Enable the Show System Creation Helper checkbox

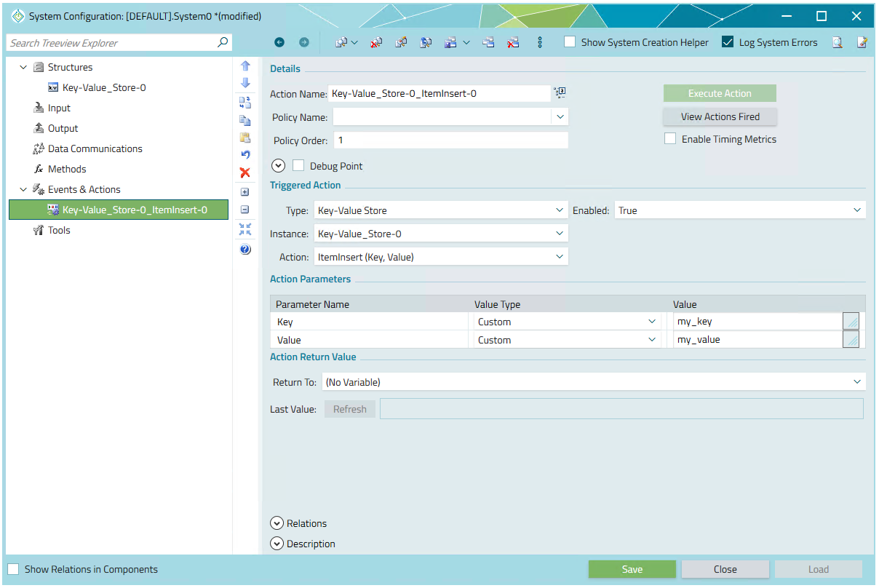pyautogui.click(x=570, y=42)
